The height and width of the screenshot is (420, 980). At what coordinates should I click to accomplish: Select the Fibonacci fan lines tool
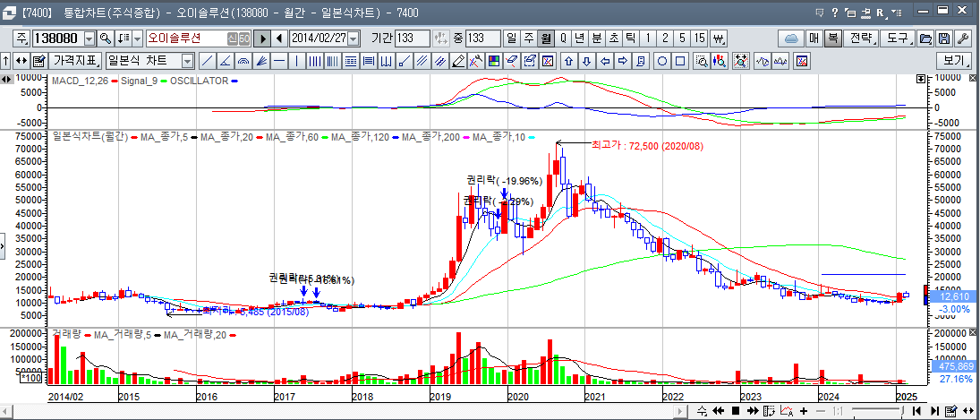260,61
